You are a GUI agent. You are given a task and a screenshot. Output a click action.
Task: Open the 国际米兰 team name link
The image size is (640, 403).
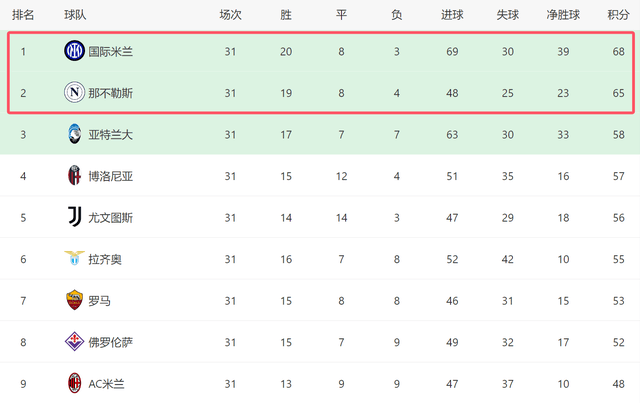click(x=110, y=51)
